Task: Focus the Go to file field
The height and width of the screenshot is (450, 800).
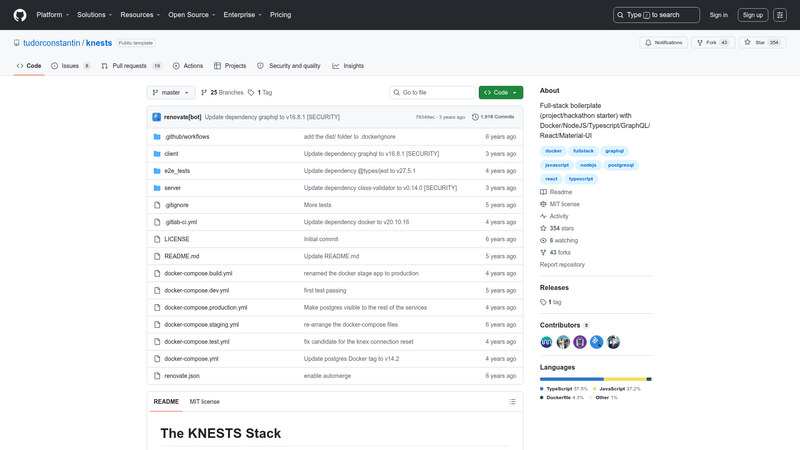Action: pos(432,92)
